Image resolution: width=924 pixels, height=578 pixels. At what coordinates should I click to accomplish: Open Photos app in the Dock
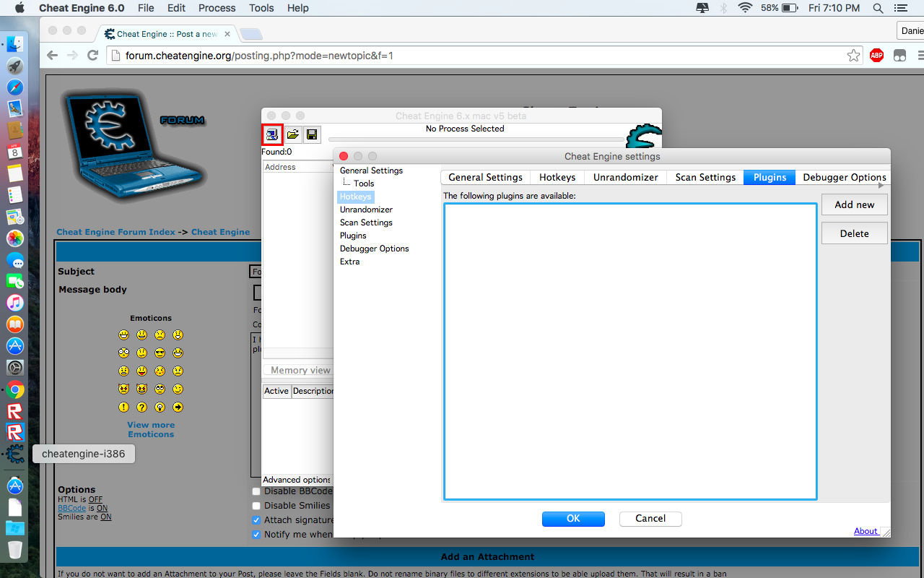pyautogui.click(x=15, y=238)
